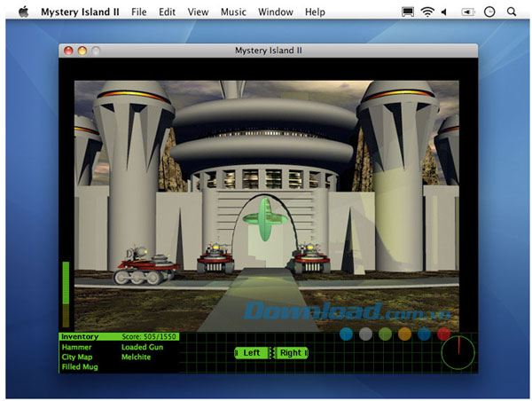Select Filled Mug in the inventory
Image resolution: width=532 pixels, height=401 pixels.
click(x=80, y=366)
